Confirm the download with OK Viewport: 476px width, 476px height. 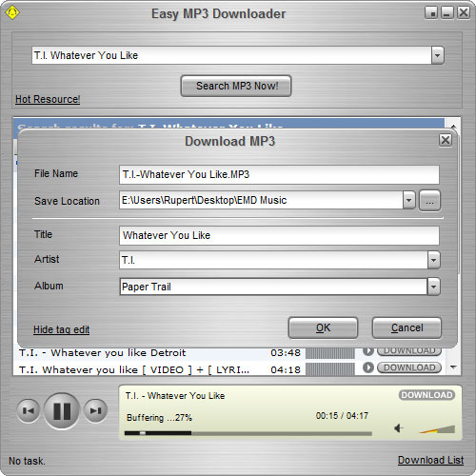click(x=323, y=327)
